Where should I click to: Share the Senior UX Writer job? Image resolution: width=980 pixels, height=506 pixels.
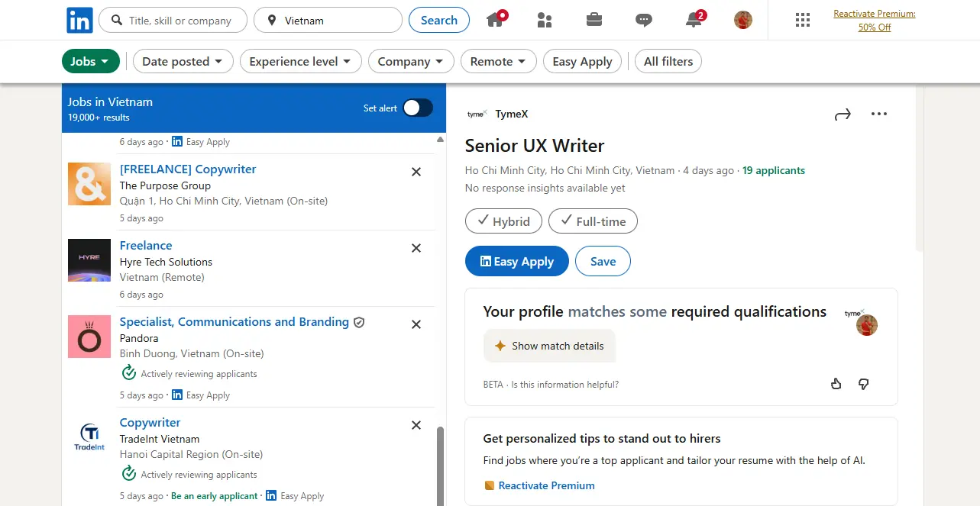(x=843, y=114)
